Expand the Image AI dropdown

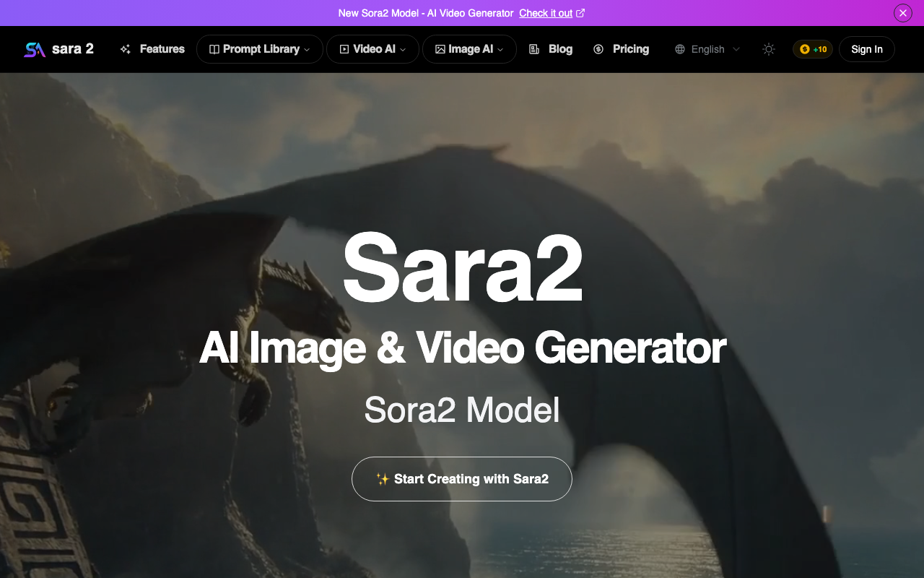point(469,49)
